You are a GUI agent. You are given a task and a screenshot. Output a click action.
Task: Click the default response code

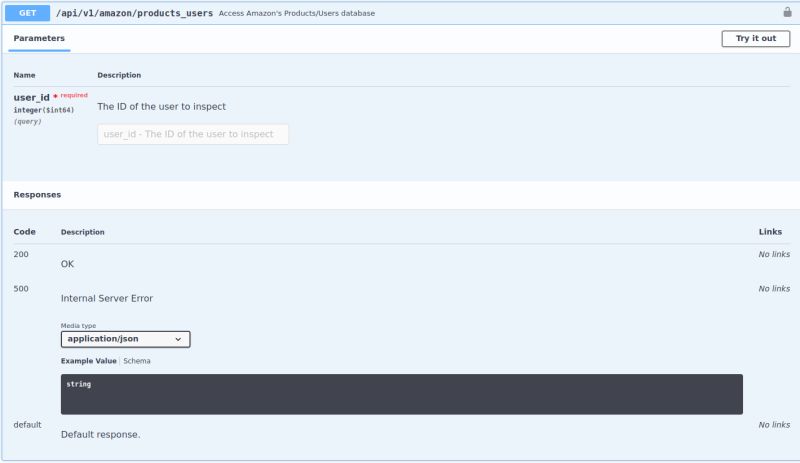[28, 425]
